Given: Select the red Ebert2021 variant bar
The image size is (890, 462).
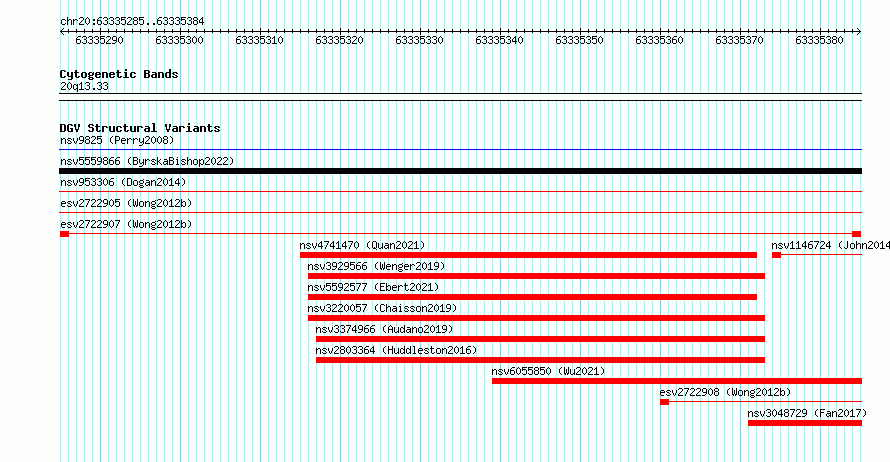Looking at the screenshot, I should tap(532, 297).
